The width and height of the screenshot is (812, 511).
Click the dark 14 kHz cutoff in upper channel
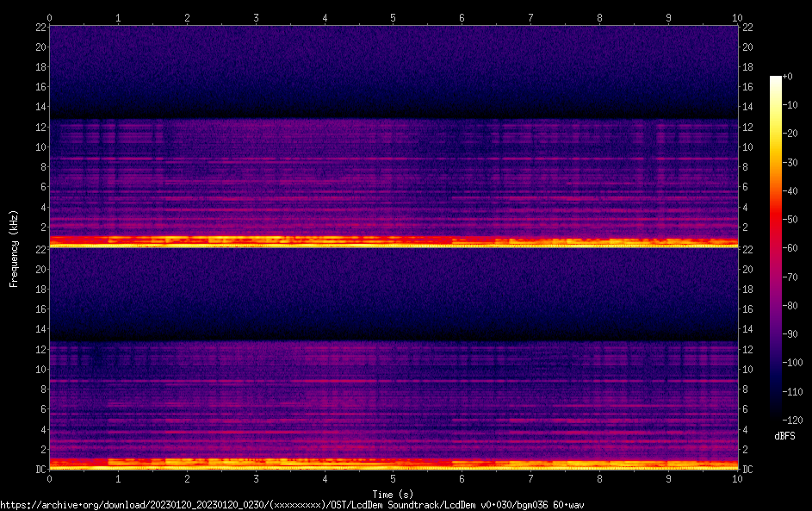click(394, 110)
